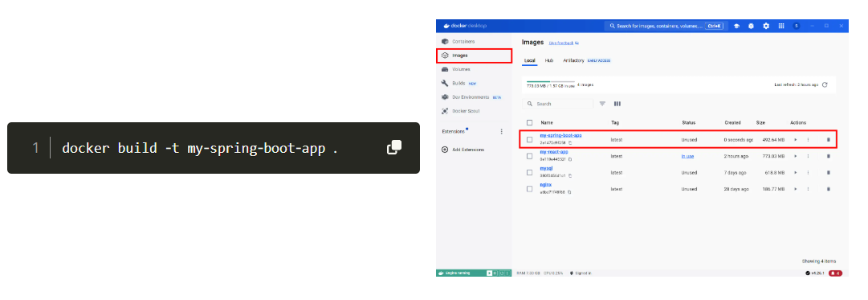Sort images by Name column
The height and width of the screenshot is (300, 868).
pyautogui.click(x=546, y=122)
